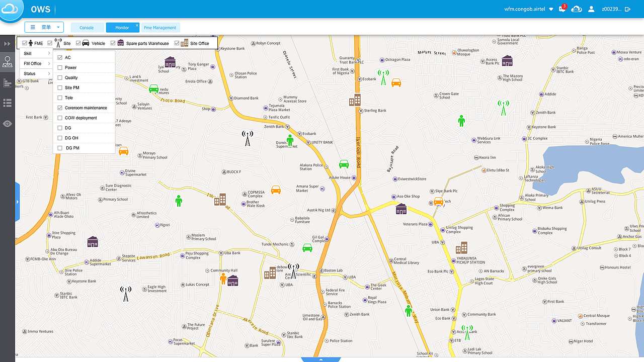This screenshot has height=362, width=644.
Task: Select site office above YABAJUMIA PICKUP STATION
Action: [461, 248]
